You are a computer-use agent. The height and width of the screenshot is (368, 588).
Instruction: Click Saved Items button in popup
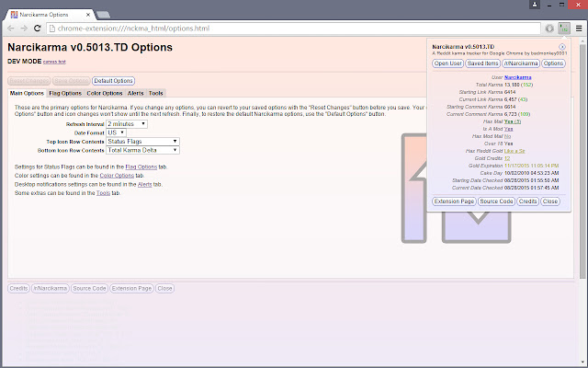click(x=483, y=63)
